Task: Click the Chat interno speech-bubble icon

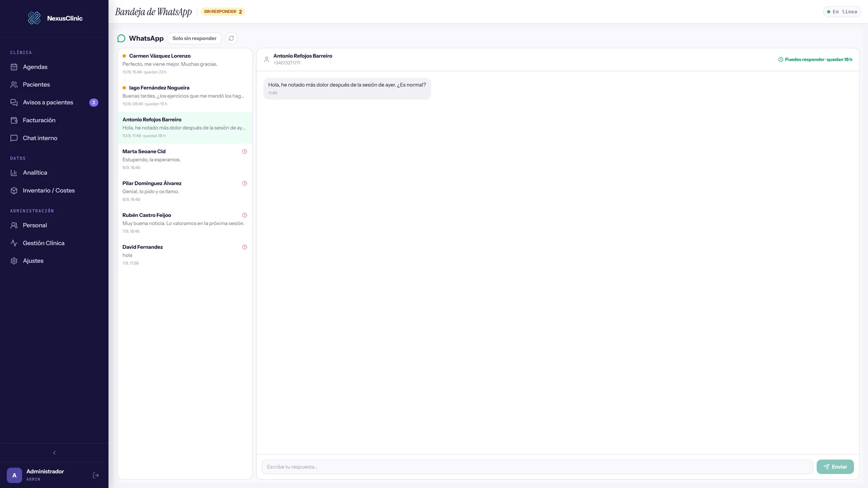Action: coord(14,138)
